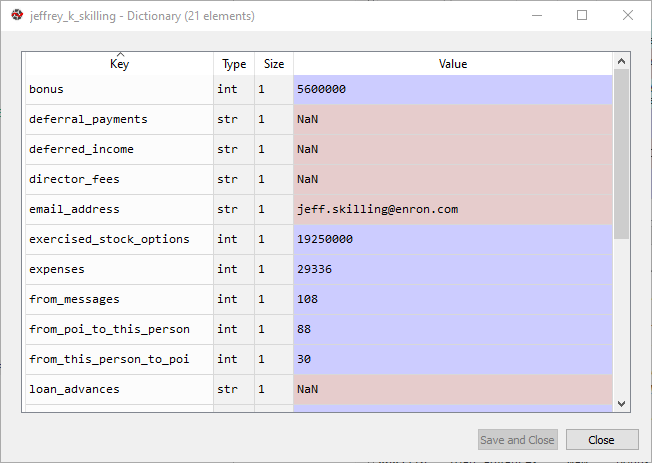Click the Type column header
The image size is (652, 463).
click(x=234, y=64)
